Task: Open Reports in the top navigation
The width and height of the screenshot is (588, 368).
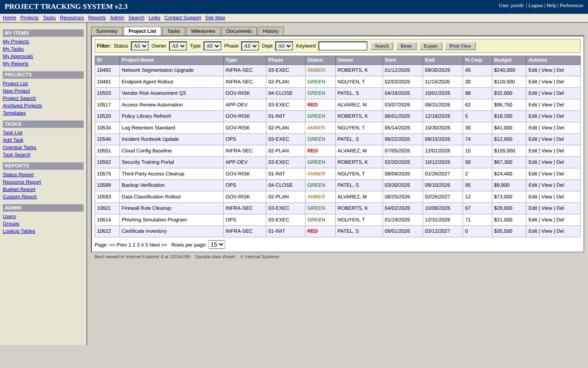Action: coord(97,18)
